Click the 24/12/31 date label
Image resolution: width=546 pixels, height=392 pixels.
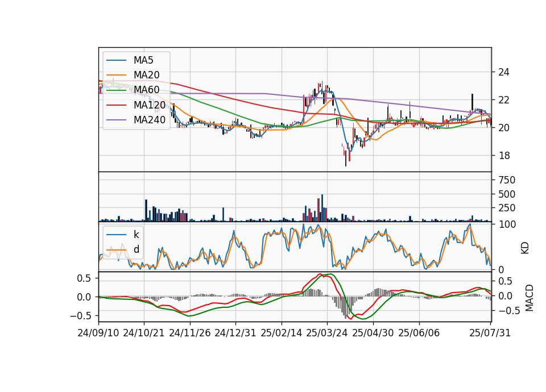(x=235, y=333)
